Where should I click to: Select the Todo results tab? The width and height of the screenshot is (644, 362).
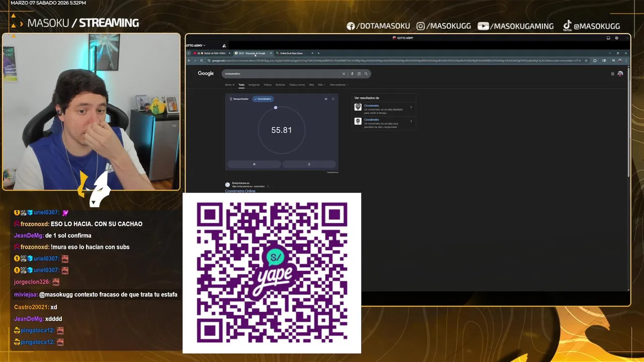(242, 84)
